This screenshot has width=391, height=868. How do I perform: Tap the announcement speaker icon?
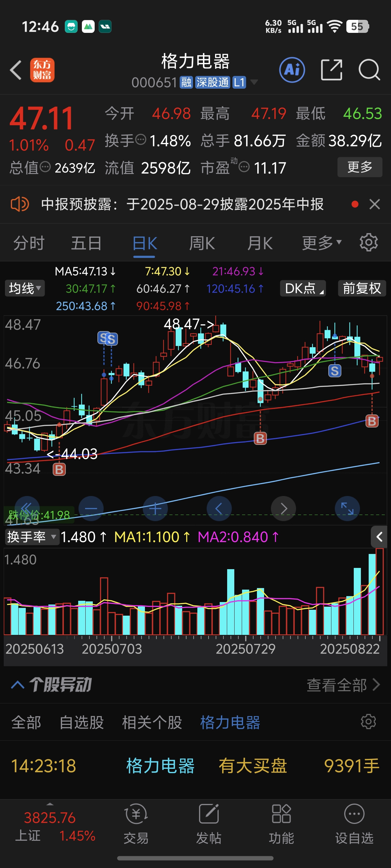20,204
